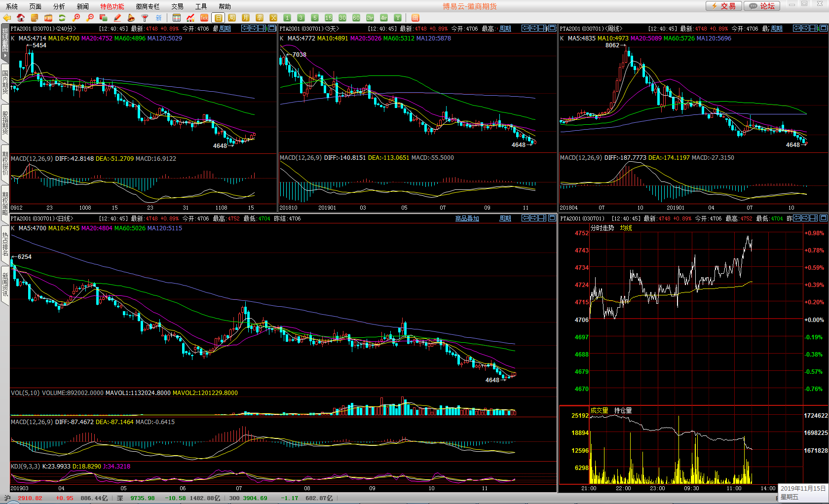The width and height of the screenshot is (829, 504).
Task: Toggle the 3-minute period button
Action: tap(301, 18)
